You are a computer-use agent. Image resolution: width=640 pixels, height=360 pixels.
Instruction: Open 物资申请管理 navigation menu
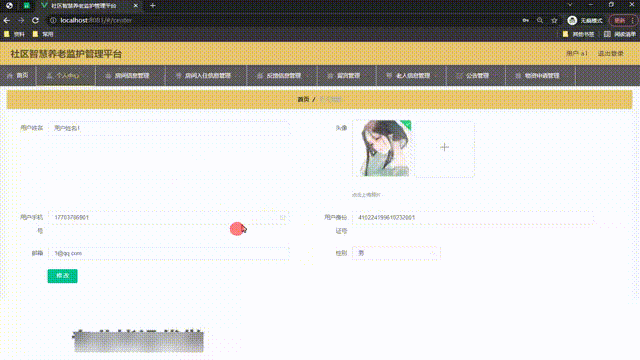540,76
